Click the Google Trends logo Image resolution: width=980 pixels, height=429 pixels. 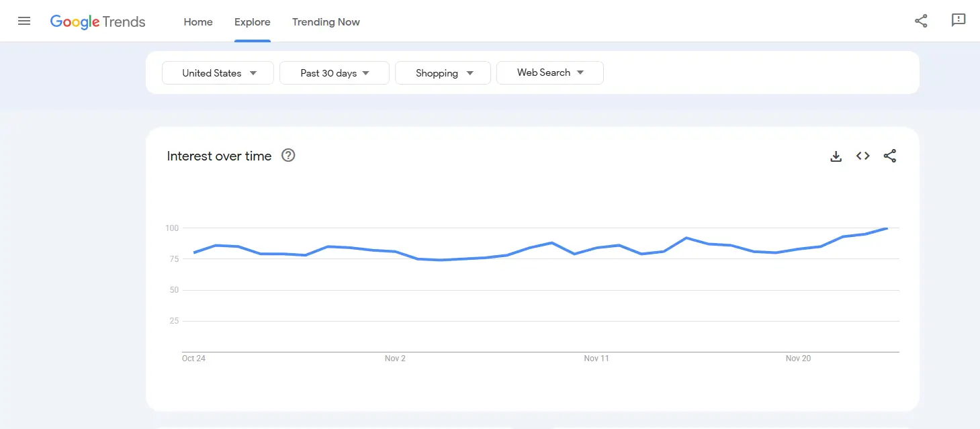tap(97, 21)
